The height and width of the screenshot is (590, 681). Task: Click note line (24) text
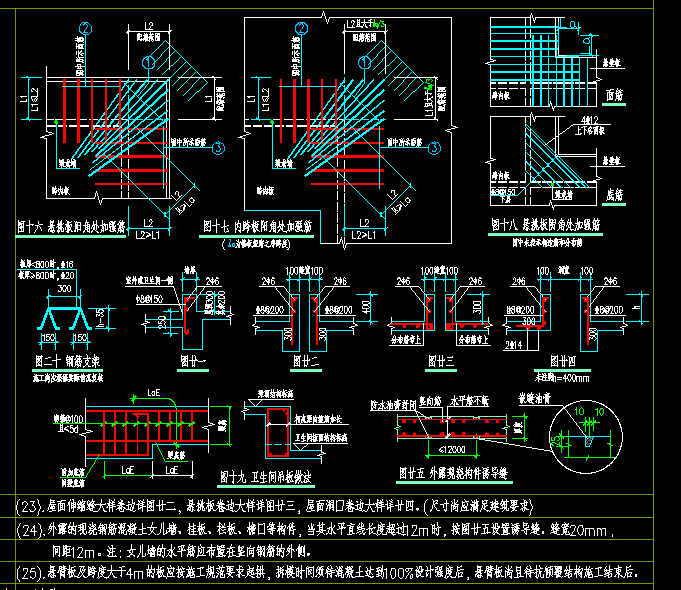pyautogui.click(x=315, y=529)
